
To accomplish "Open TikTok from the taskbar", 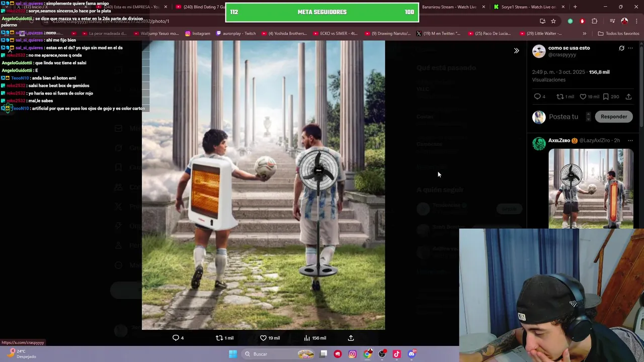I will point(396,354).
